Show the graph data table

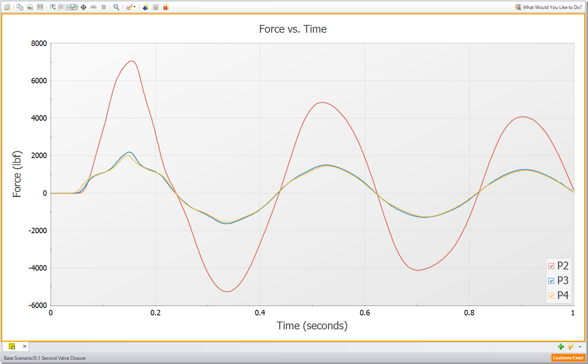pyautogui.click(x=40, y=7)
